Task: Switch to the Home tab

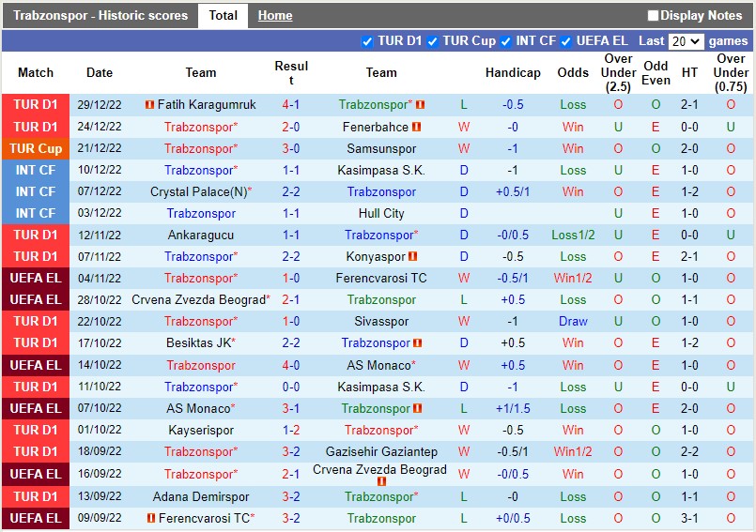Action: [275, 15]
